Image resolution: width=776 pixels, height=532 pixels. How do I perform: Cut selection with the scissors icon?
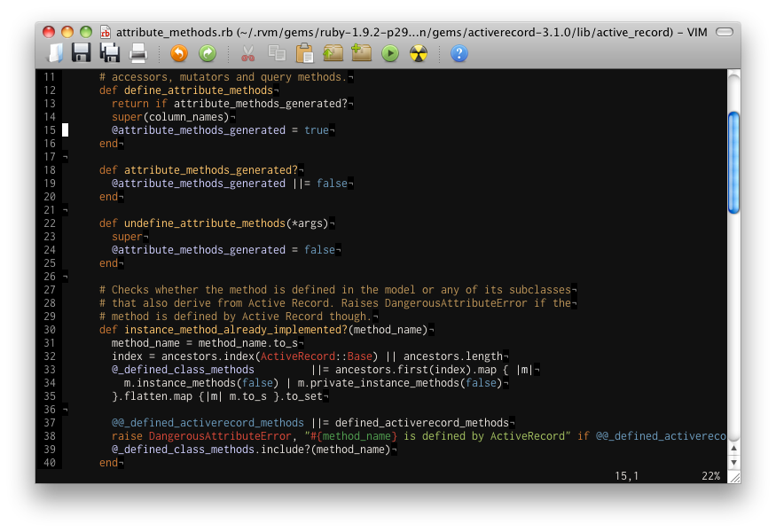pos(248,53)
